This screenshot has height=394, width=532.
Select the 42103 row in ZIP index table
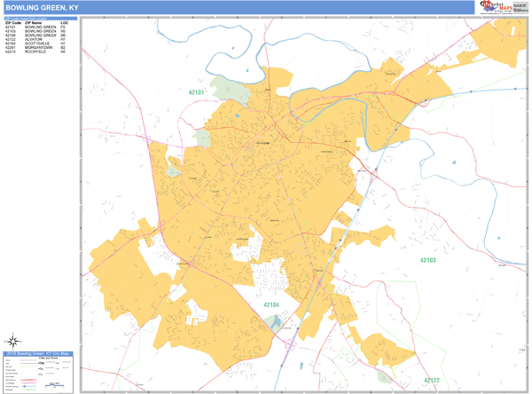[35, 31]
